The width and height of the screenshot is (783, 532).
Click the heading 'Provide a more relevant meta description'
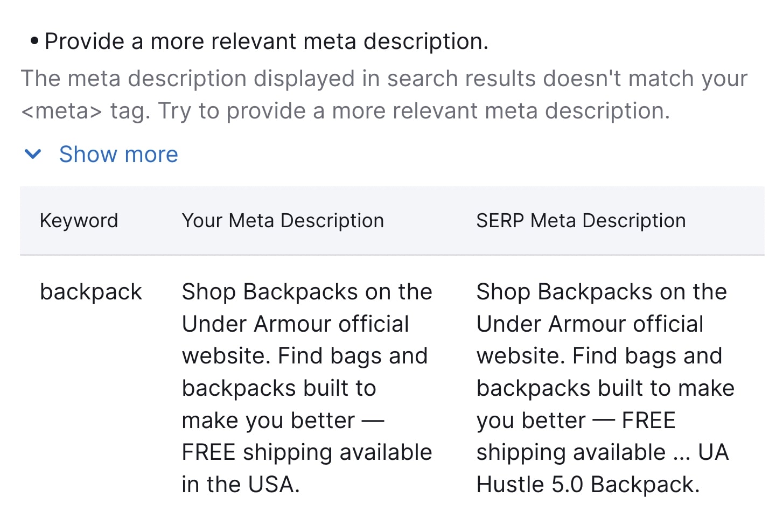tap(268, 40)
